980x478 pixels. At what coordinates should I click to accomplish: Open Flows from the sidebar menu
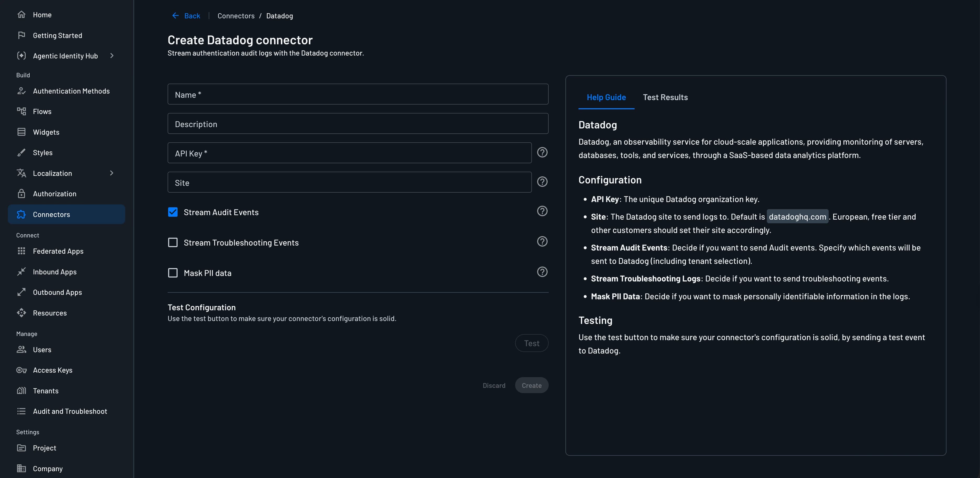click(x=67, y=112)
